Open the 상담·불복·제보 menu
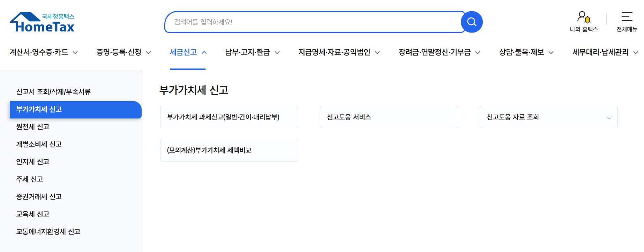 click(522, 52)
